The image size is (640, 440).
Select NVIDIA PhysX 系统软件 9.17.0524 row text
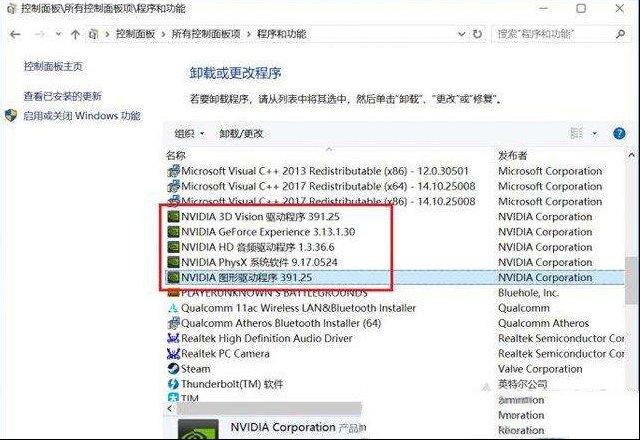pos(259,262)
